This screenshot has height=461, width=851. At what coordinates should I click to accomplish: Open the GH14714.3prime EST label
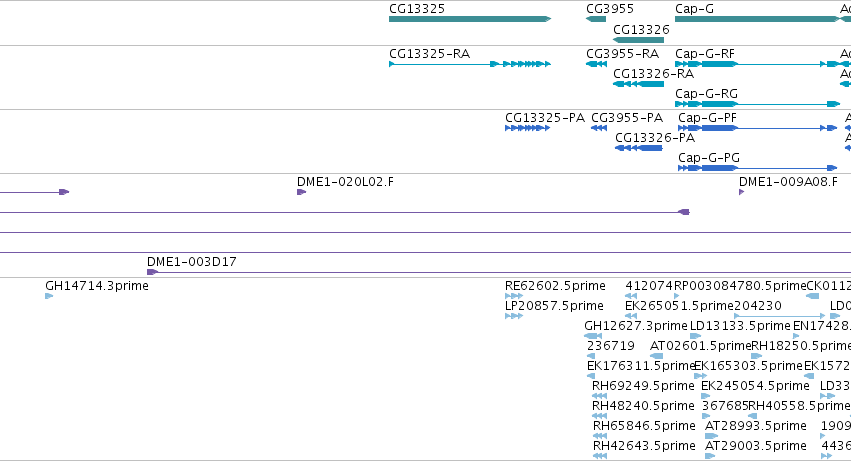pos(97,286)
